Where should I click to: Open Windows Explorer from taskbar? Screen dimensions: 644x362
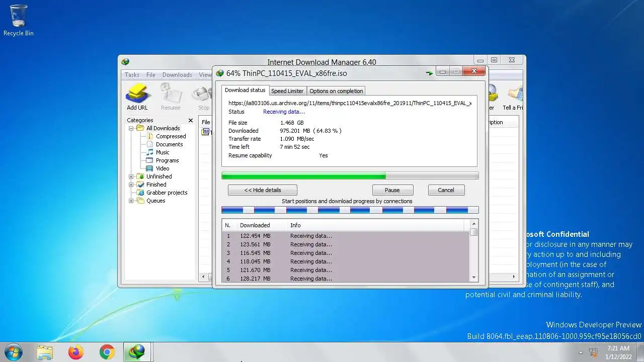[x=45, y=352]
